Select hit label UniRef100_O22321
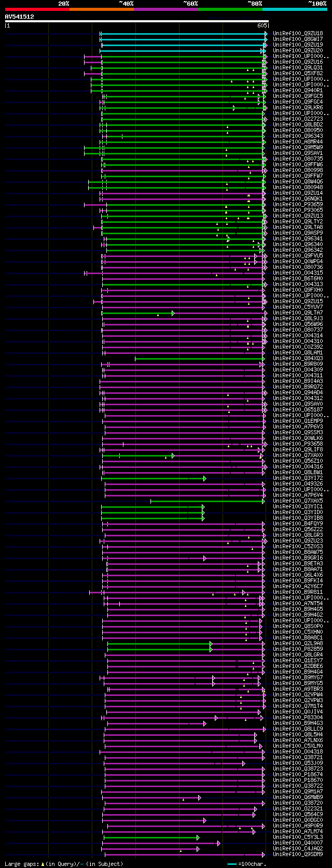This screenshot has height=868, width=332. click(298, 808)
